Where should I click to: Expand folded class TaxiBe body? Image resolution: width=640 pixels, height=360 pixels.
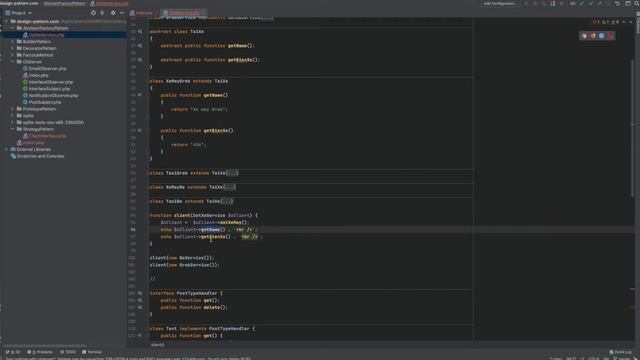click(x=227, y=201)
